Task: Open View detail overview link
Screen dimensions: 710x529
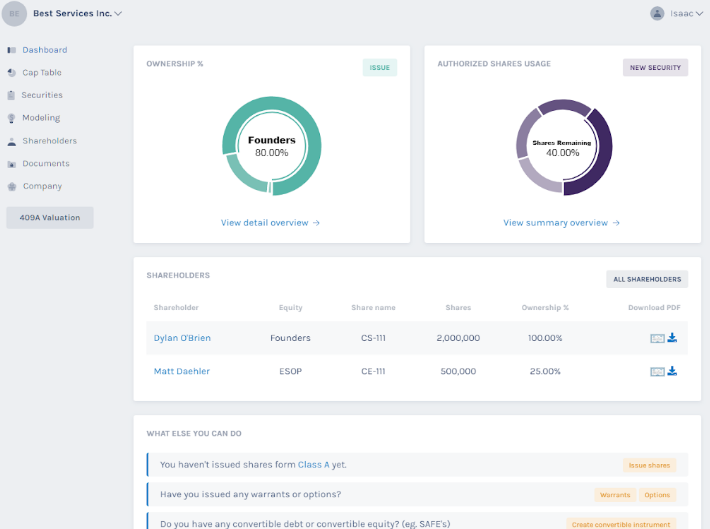Action: [x=270, y=223]
